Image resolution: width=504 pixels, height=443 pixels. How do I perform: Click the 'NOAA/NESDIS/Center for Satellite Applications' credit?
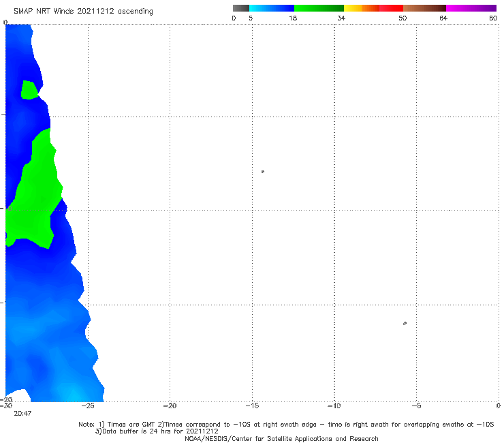pyautogui.click(x=281, y=438)
